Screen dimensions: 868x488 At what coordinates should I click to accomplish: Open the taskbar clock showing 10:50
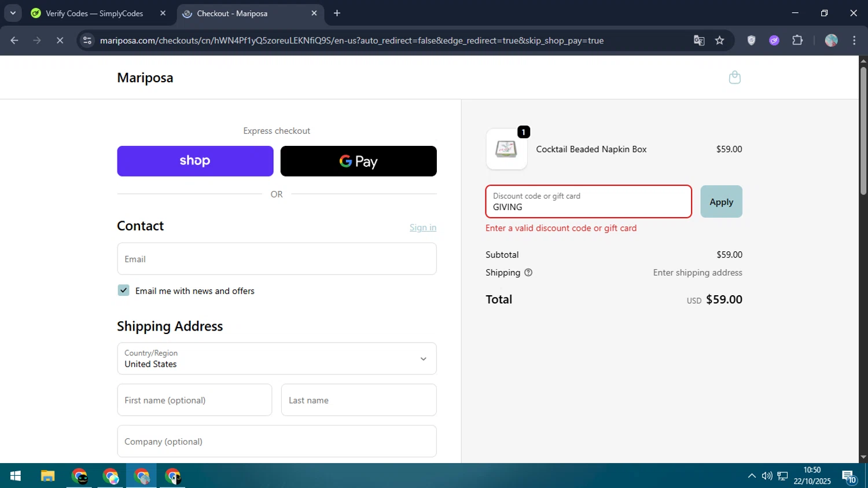point(812,476)
